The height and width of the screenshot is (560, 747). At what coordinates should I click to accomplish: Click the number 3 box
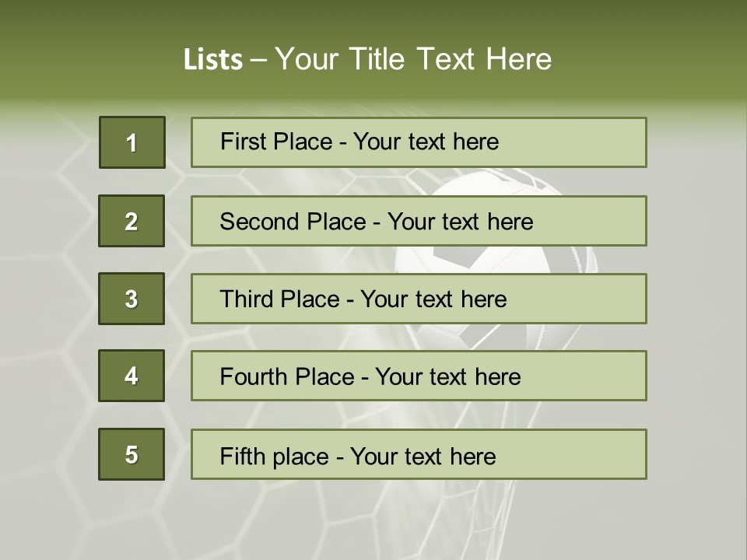click(132, 299)
